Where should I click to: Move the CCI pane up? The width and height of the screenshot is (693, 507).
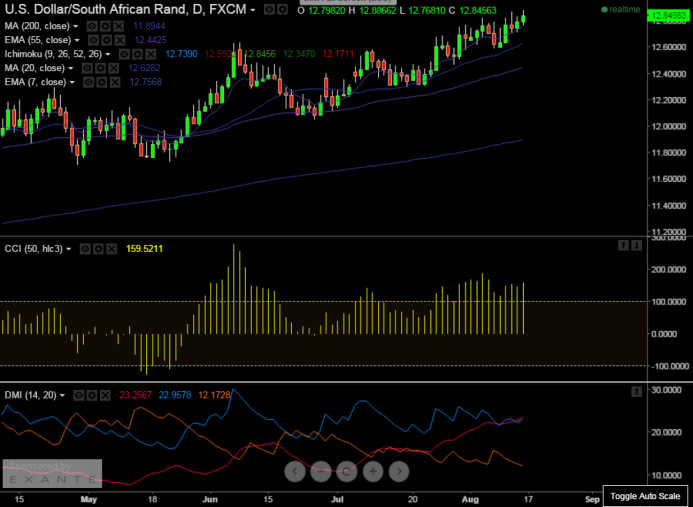(623, 245)
